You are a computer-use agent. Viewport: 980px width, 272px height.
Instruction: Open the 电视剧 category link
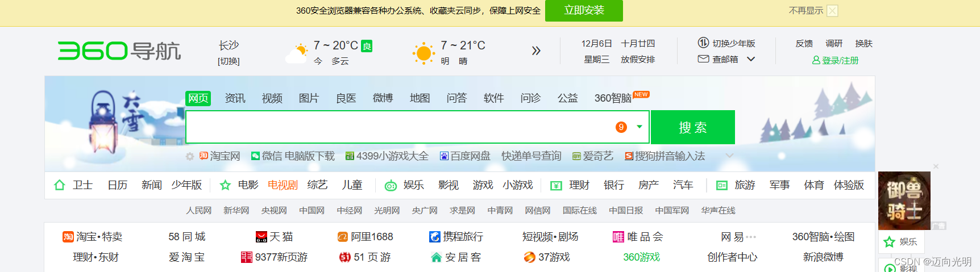[x=283, y=185]
